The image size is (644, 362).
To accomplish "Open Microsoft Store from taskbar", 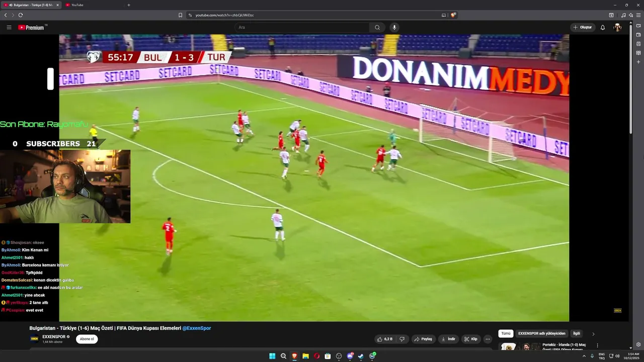I will point(328,356).
